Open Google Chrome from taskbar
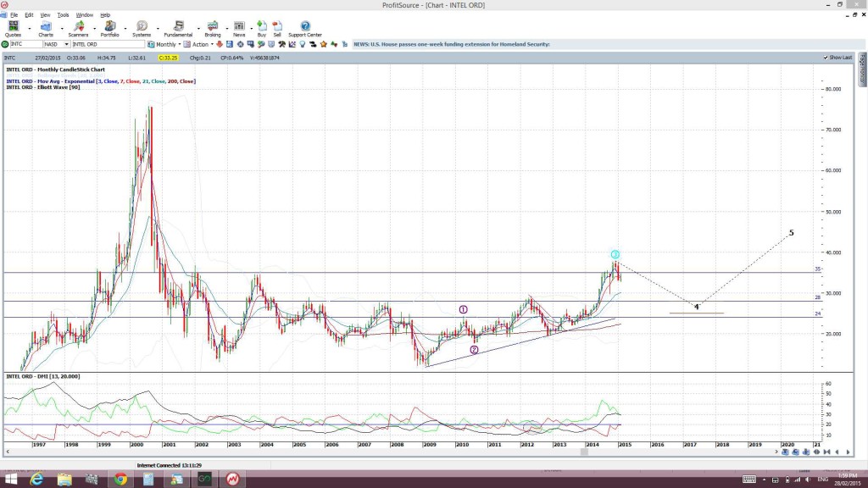 (x=120, y=480)
